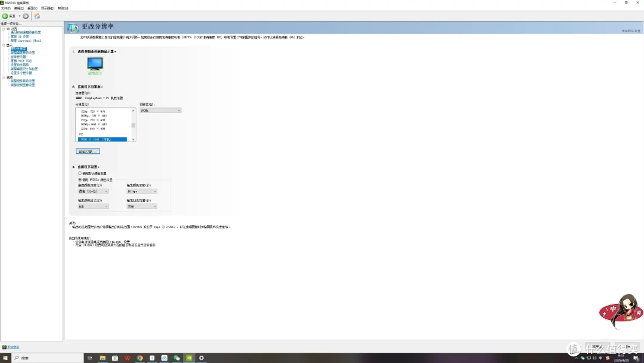
Task: Open the 'Set up digital audio' tree item
Action: click(20, 65)
